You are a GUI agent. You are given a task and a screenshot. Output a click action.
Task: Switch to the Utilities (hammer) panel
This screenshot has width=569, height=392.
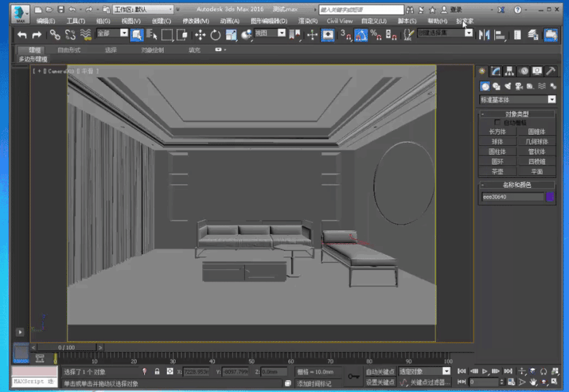coord(551,71)
